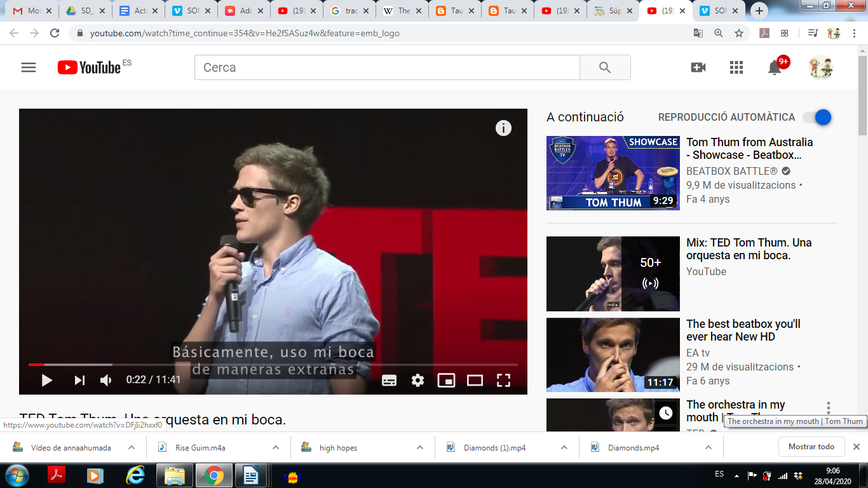Open the notifications bell
The height and width of the screenshot is (488, 868).
click(x=775, y=67)
